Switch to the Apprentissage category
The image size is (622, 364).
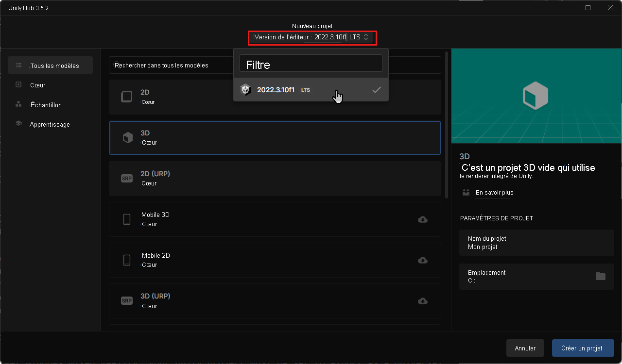(x=51, y=124)
